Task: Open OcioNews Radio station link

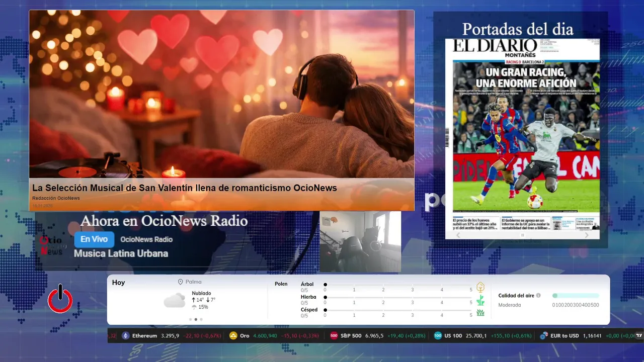Action: tap(146, 239)
